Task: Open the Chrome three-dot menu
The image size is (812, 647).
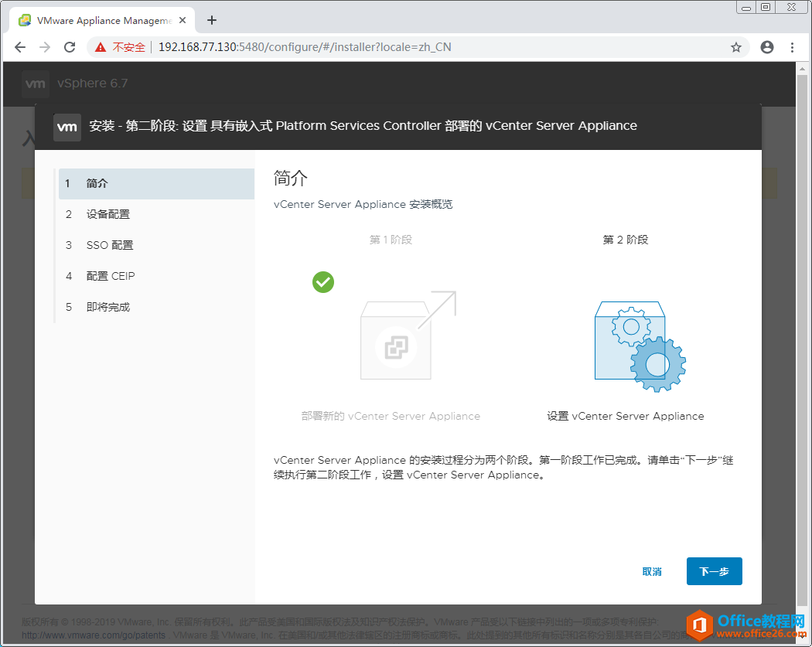Action: 792,47
